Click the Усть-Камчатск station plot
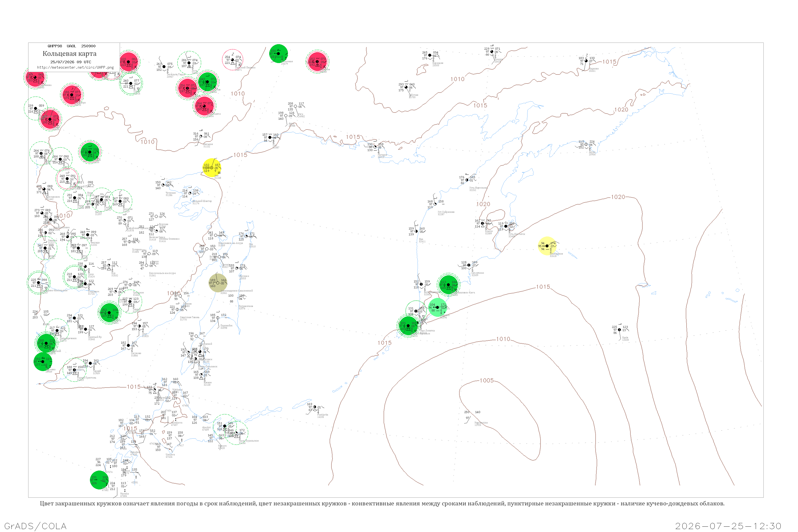This screenshot has width=798, height=532. point(506,226)
